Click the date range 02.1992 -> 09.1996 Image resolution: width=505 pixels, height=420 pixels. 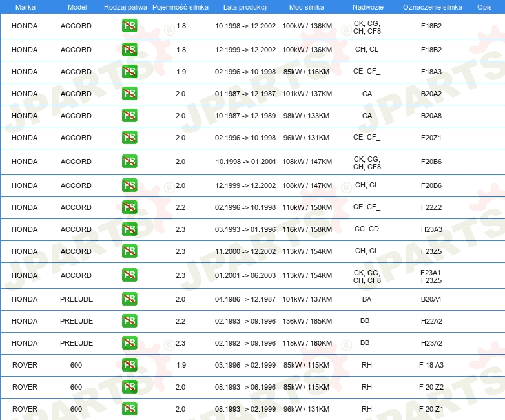pyautogui.click(x=245, y=343)
